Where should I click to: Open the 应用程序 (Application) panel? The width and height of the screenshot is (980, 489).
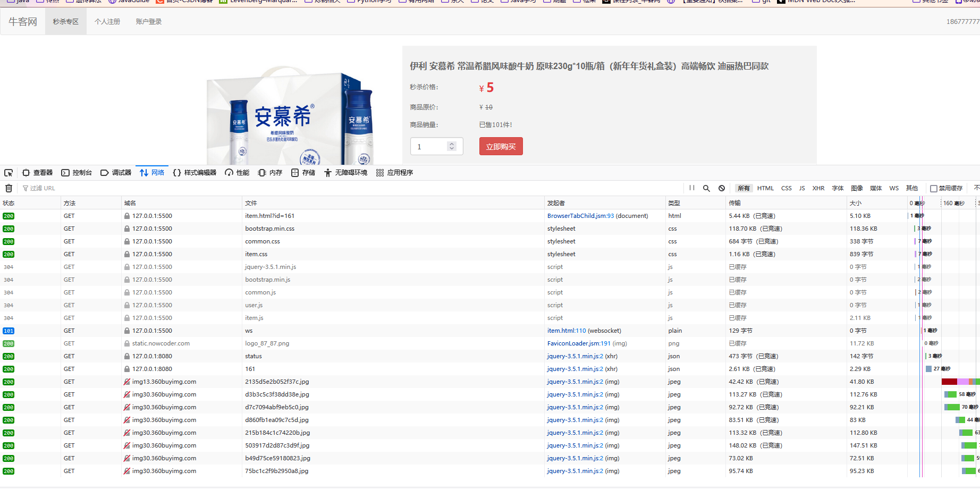pyautogui.click(x=394, y=173)
